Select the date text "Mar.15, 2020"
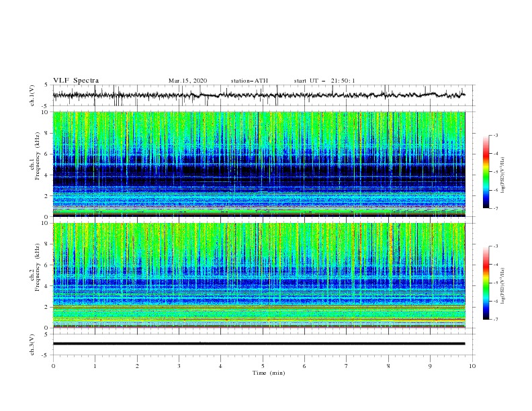 pyautogui.click(x=187, y=81)
